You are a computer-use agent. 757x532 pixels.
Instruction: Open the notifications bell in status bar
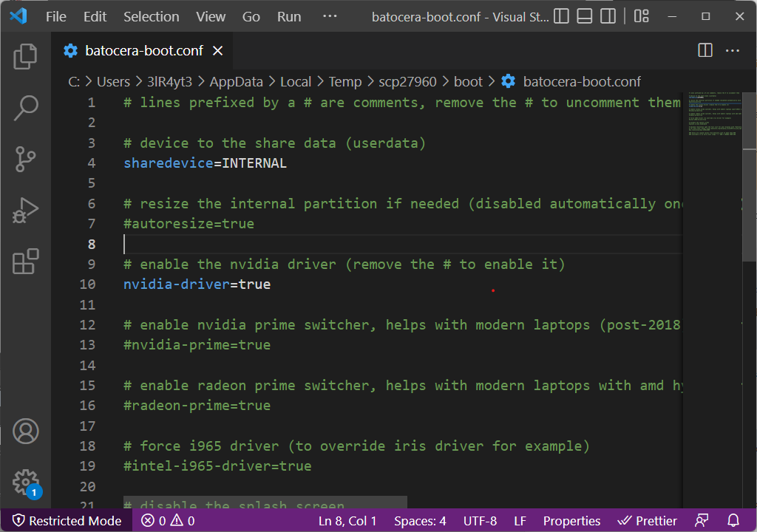[733, 520]
